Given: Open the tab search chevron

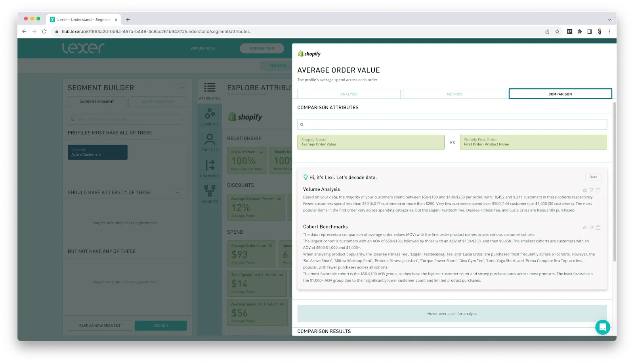Looking at the screenshot, I should click(x=609, y=19).
